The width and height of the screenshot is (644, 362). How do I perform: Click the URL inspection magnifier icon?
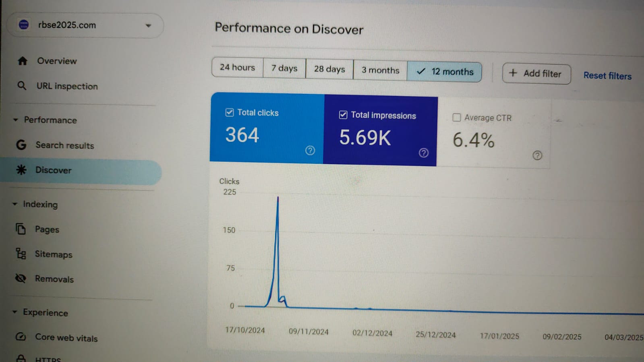coord(22,85)
